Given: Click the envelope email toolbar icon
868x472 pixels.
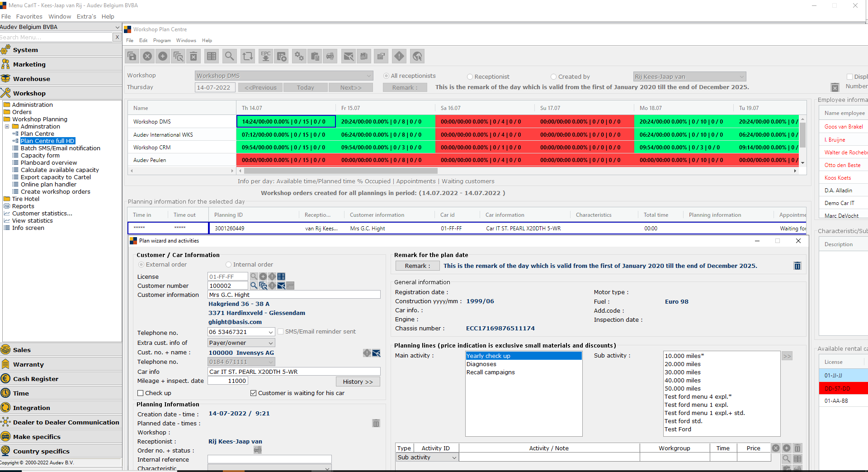Looking at the screenshot, I should [x=349, y=56].
